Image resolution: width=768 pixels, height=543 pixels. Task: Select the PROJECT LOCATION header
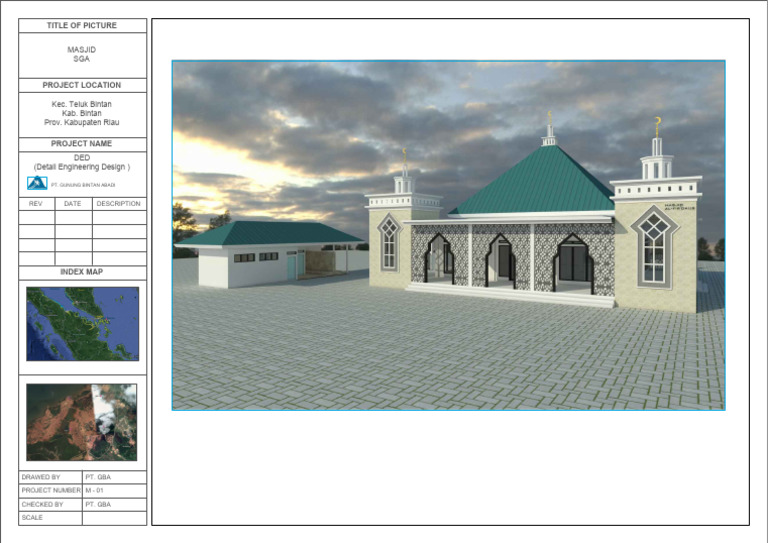(x=82, y=85)
